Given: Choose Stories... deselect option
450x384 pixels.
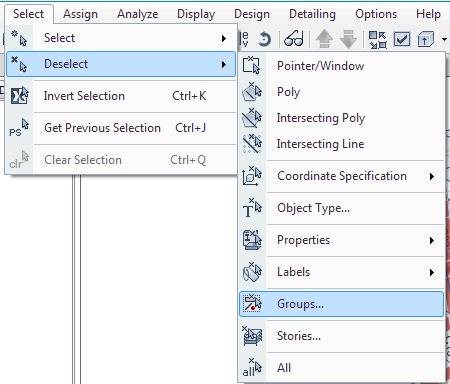Looking at the screenshot, I should tap(341, 336).
